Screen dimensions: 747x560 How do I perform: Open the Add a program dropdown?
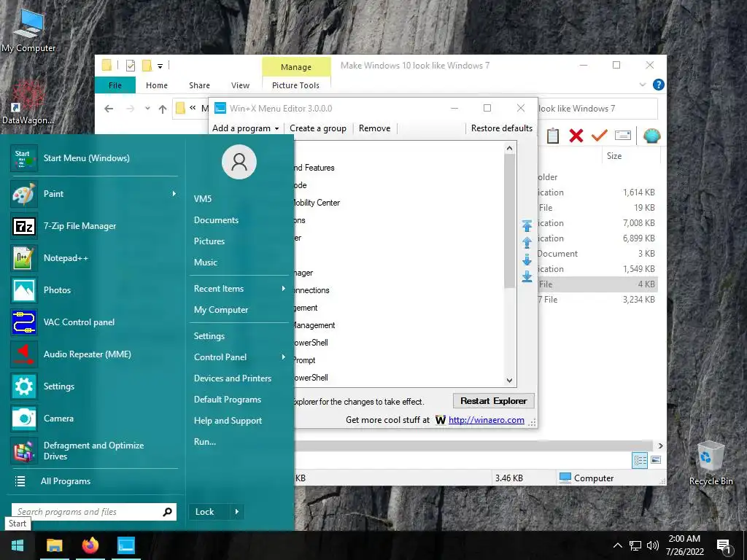pos(245,128)
